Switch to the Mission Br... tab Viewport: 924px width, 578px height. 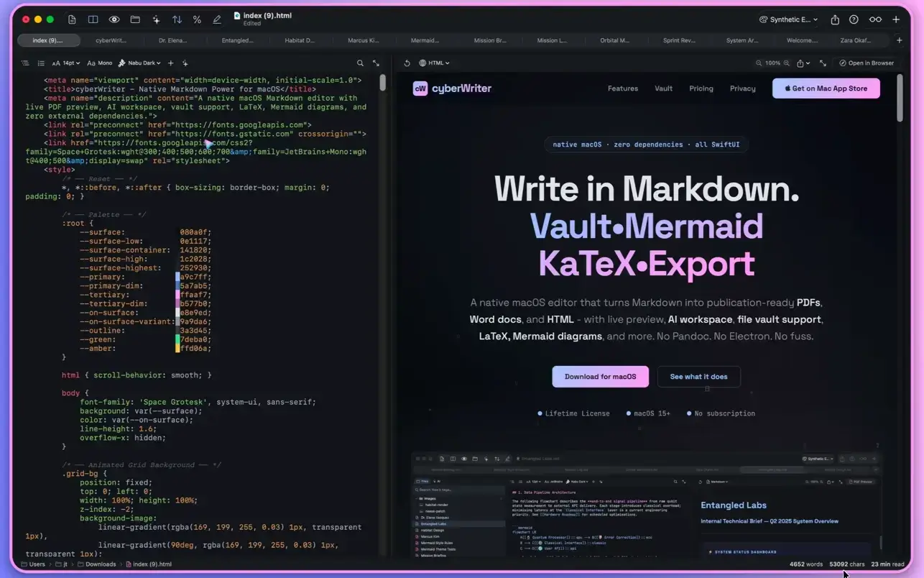pos(490,40)
